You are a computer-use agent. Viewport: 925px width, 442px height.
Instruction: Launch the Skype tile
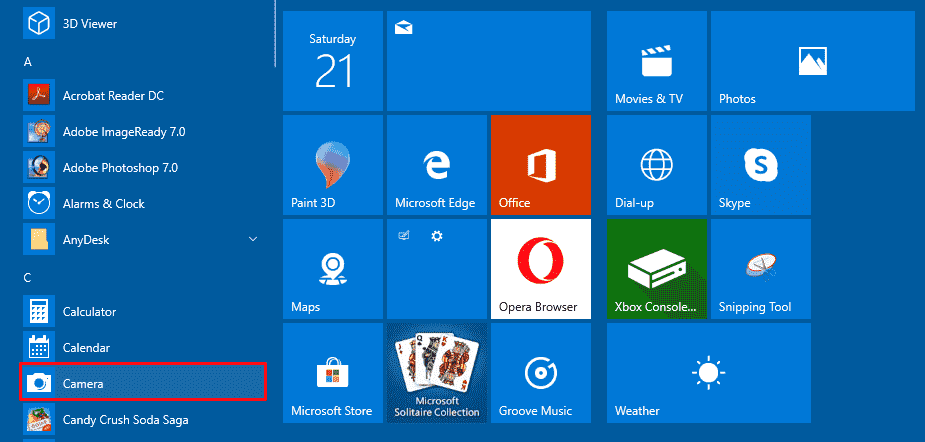760,165
